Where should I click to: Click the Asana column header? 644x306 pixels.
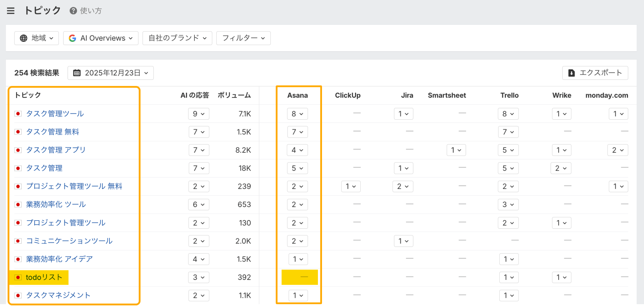pyautogui.click(x=297, y=95)
